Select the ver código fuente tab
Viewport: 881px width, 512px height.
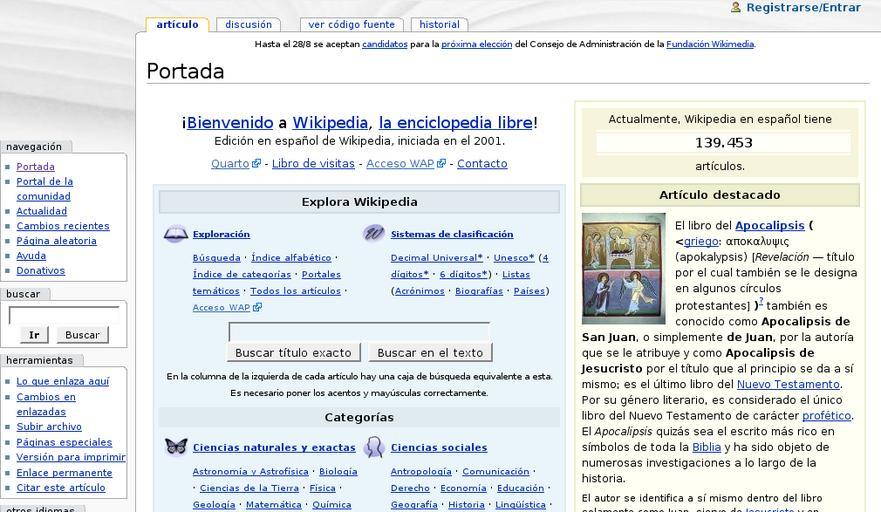[x=351, y=25]
